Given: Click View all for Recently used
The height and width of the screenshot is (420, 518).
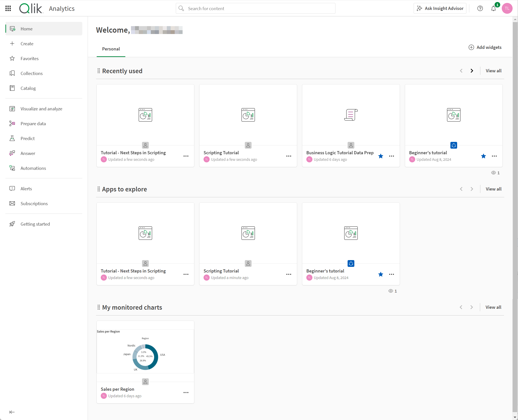Looking at the screenshot, I should point(493,71).
